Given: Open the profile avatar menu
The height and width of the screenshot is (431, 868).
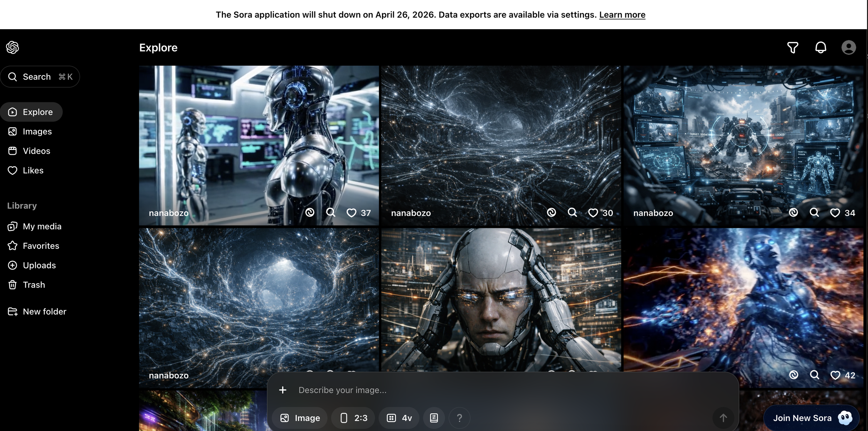Looking at the screenshot, I should click(849, 48).
